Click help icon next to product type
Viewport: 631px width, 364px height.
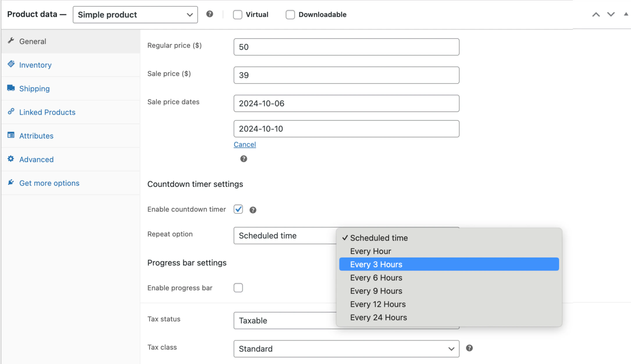tap(210, 14)
